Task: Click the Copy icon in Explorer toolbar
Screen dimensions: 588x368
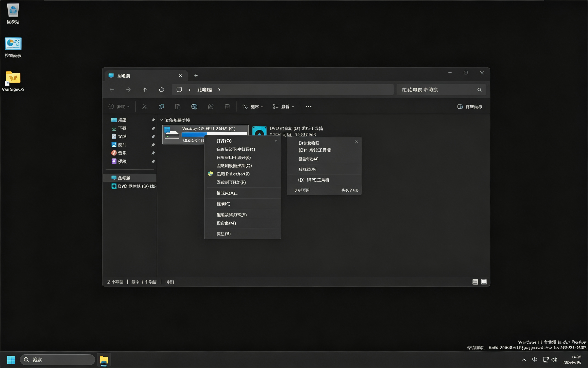Action: 161,106
